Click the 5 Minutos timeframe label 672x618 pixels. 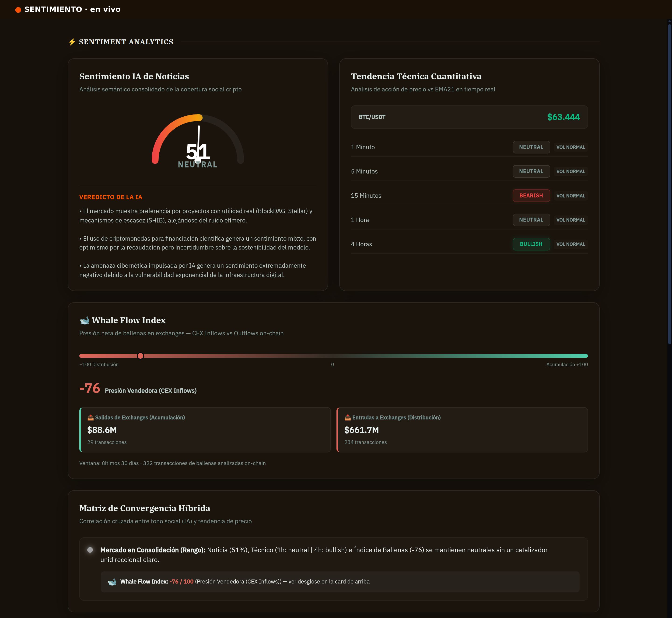click(x=364, y=171)
